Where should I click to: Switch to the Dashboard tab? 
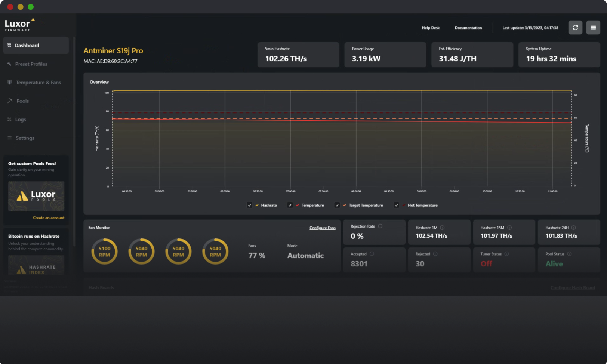27,45
